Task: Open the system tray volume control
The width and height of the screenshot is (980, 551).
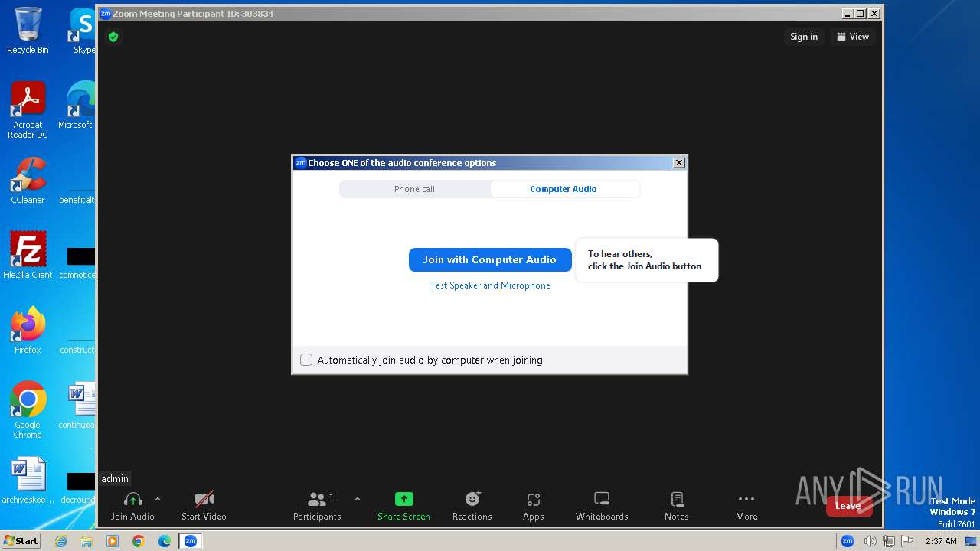Action: (x=870, y=541)
